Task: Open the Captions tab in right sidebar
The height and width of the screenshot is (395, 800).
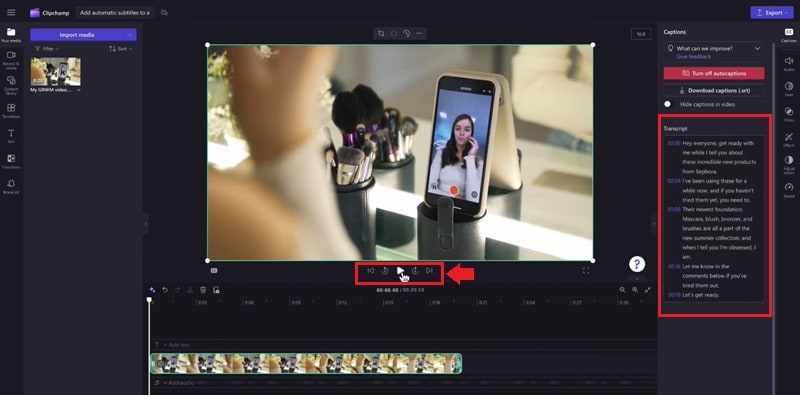Action: pos(789,35)
